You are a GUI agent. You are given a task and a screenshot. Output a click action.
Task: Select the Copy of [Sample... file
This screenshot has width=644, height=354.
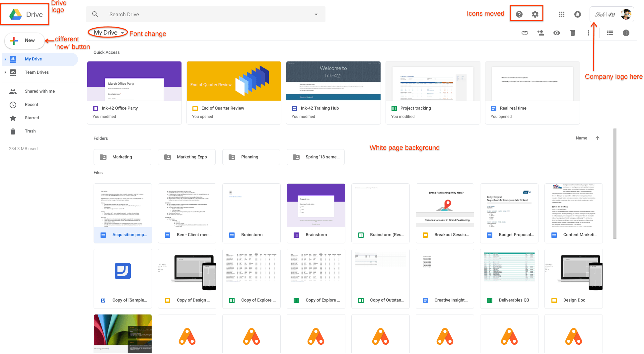click(123, 279)
